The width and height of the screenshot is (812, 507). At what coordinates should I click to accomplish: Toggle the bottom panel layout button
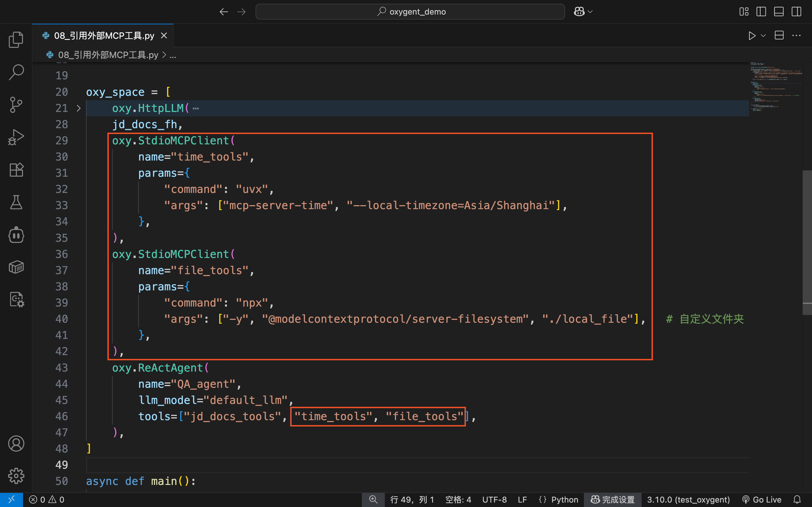[x=778, y=12]
